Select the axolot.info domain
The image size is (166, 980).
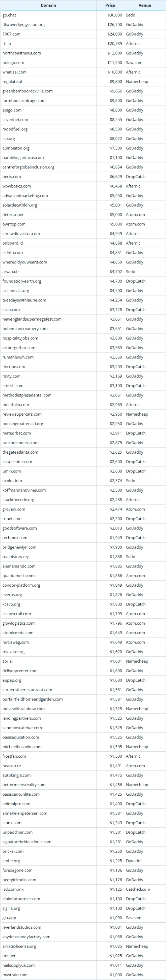(x=12, y=481)
